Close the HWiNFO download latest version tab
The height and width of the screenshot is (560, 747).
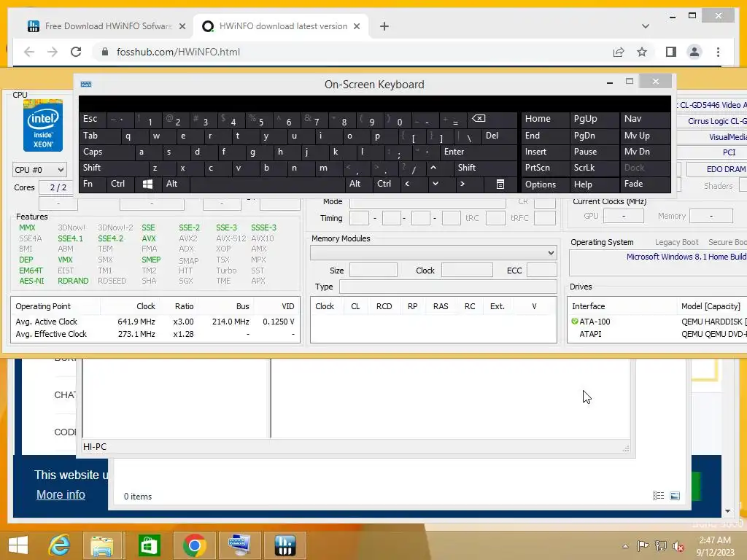tap(356, 26)
